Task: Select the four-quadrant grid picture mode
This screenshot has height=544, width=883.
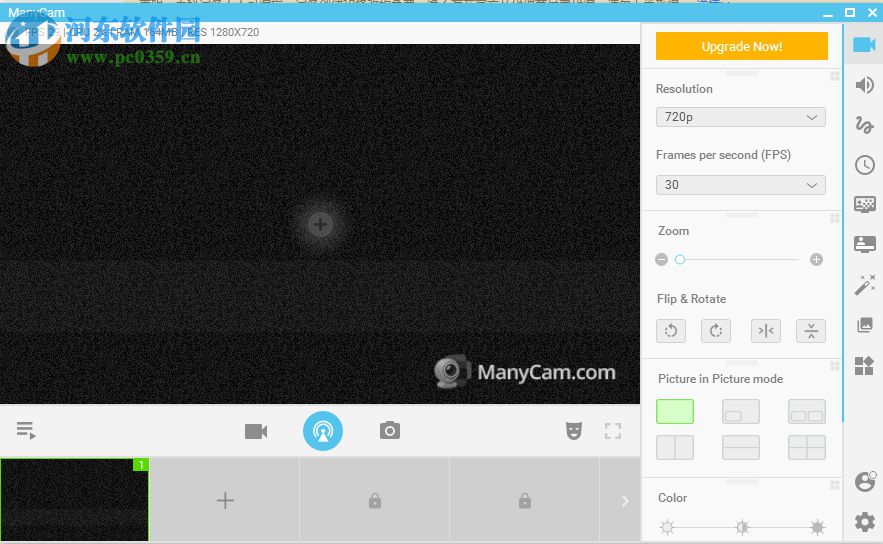Action: pyautogui.click(x=807, y=448)
